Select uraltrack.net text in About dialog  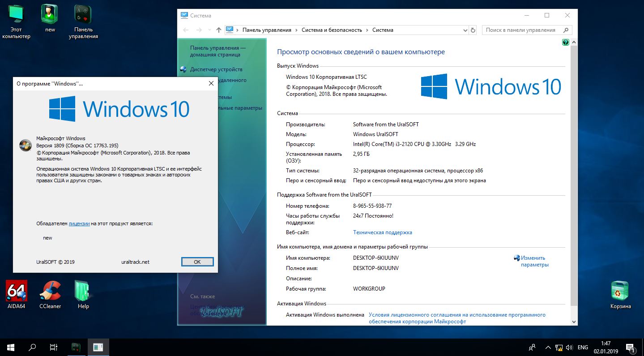click(135, 262)
